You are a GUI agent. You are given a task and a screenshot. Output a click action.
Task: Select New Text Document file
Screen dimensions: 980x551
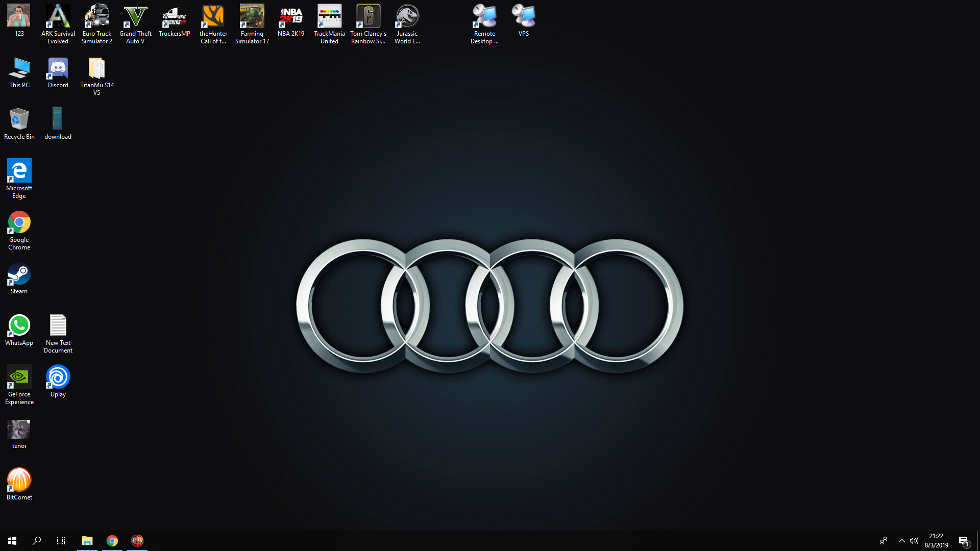point(58,334)
